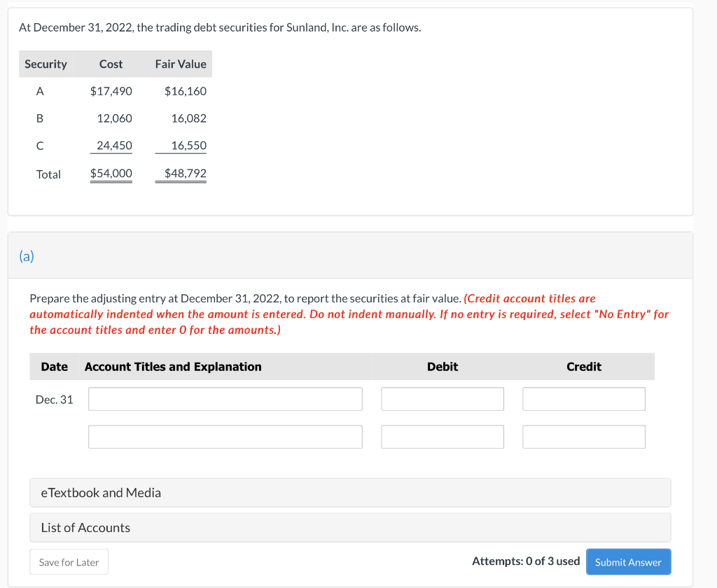Click security letter A in the table
The image size is (717, 588).
click(x=40, y=92)
